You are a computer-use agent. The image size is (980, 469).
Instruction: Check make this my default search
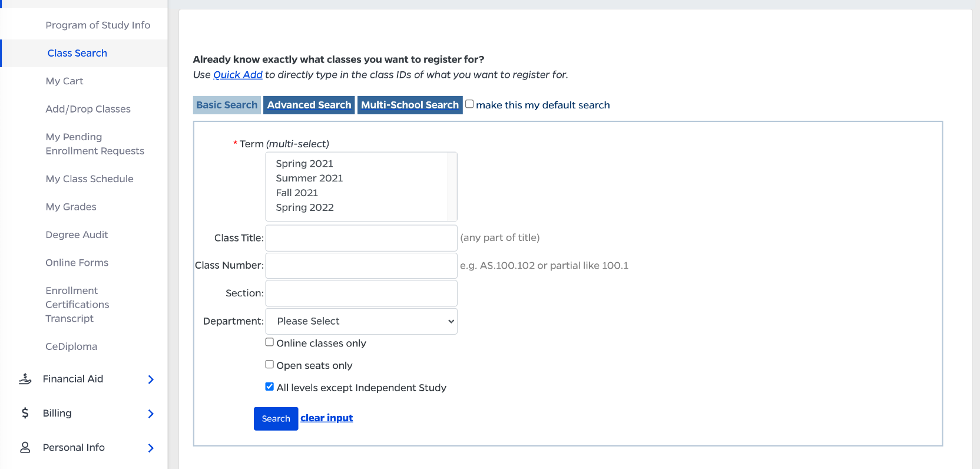click(469, 104)
